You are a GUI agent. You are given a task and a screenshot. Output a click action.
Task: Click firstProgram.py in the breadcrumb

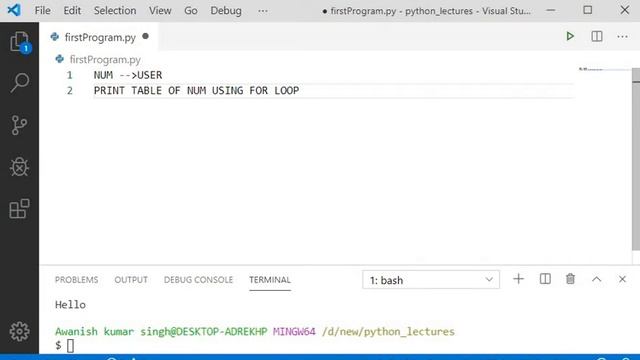pos(105,60)
